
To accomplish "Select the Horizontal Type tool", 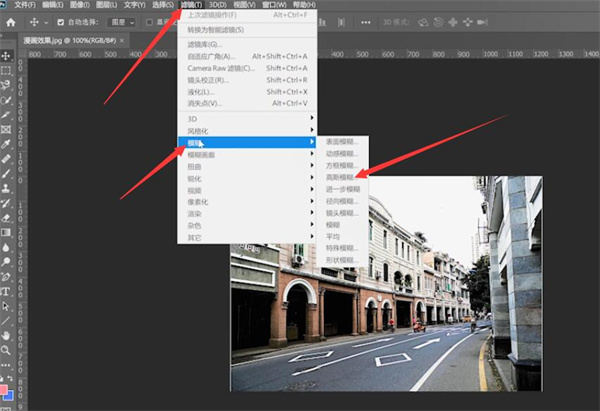I will pyautogui.click(x=6, y=292).
